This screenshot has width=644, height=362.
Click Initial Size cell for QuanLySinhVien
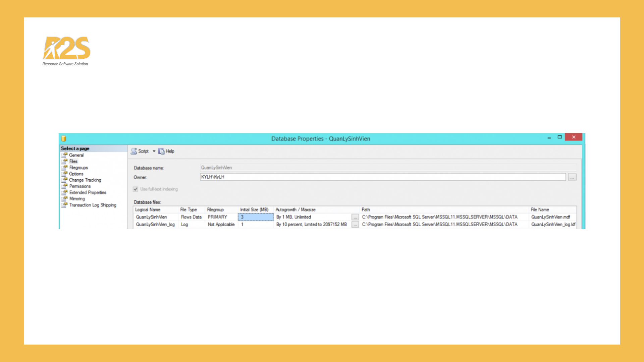pos(256,217)
